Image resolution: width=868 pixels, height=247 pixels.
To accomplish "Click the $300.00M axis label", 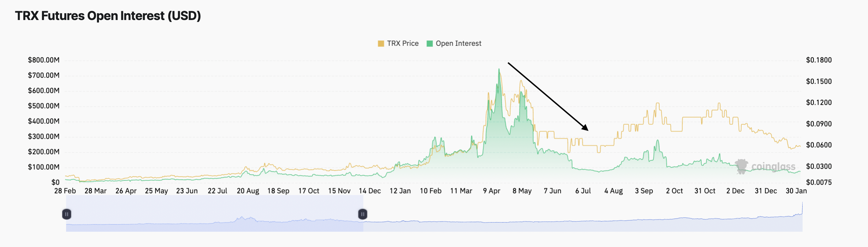I will pyautogui.click(x=43, y=136).
